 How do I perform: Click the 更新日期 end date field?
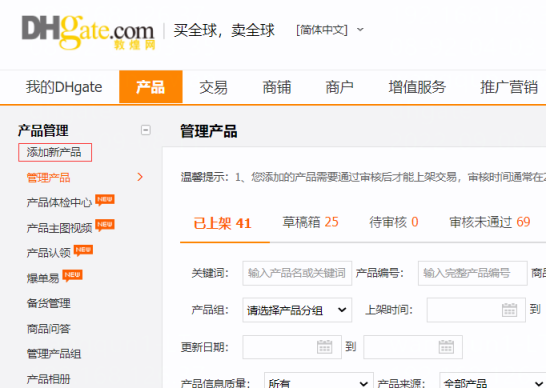click(413, 347)
